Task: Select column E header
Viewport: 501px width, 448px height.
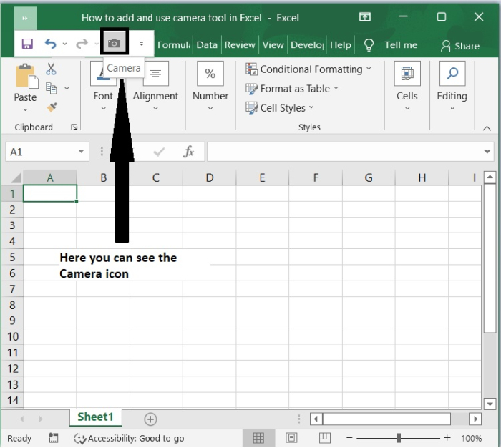Action: (x=262, y=177)
